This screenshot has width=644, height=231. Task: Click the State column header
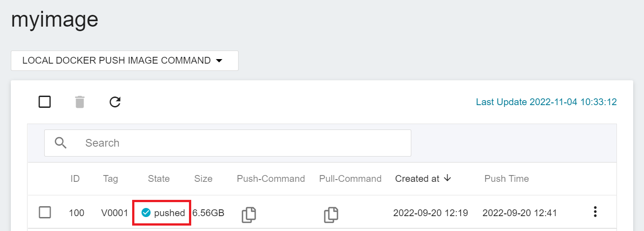pyautogui.click(x=159, y=179)
